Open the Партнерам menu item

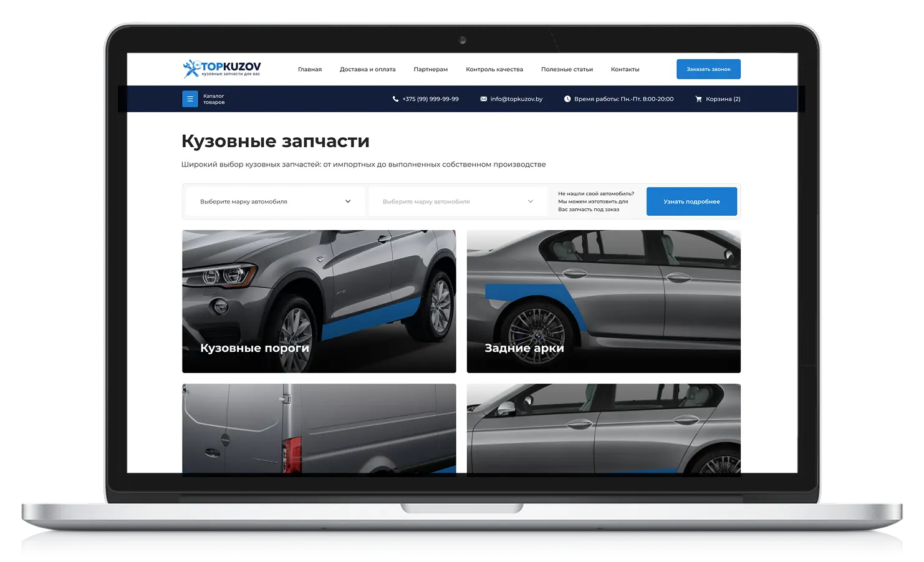pyautogui.click(x=430, y=69)
